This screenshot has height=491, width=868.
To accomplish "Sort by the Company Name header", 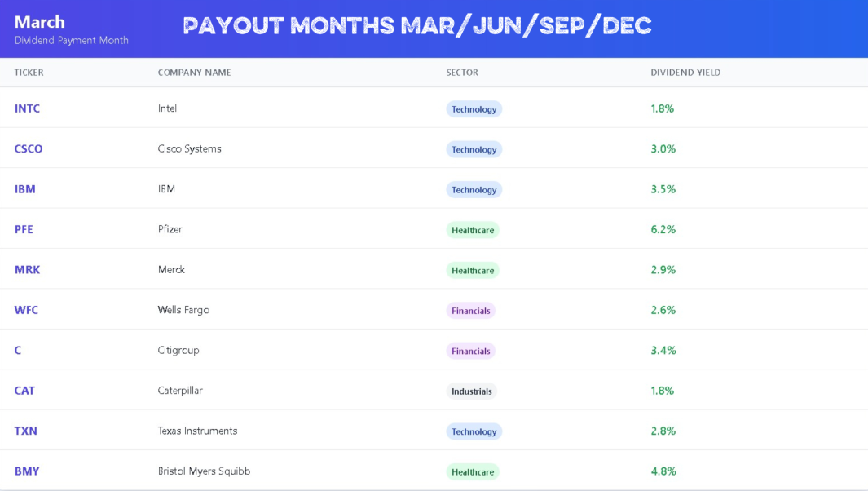I will 194,73.
